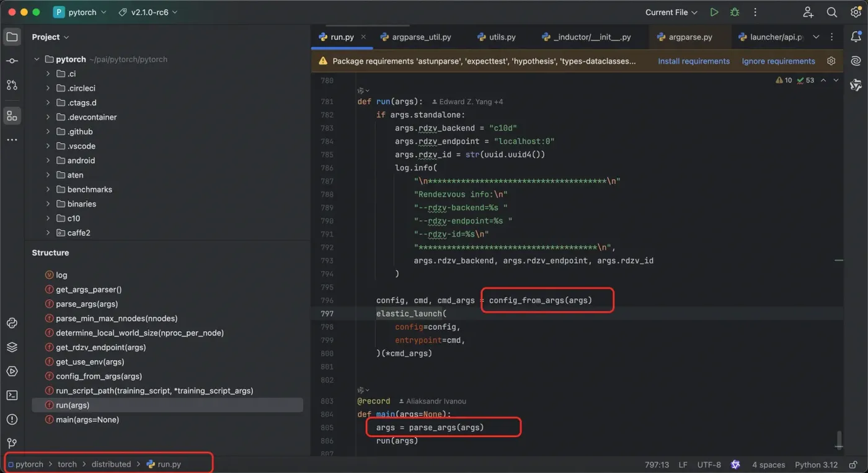Image resolution: width=868 pixels, height=473 pixels.
Task: Click the run.py breadcrumb
Action: click(x=164, y=464)
